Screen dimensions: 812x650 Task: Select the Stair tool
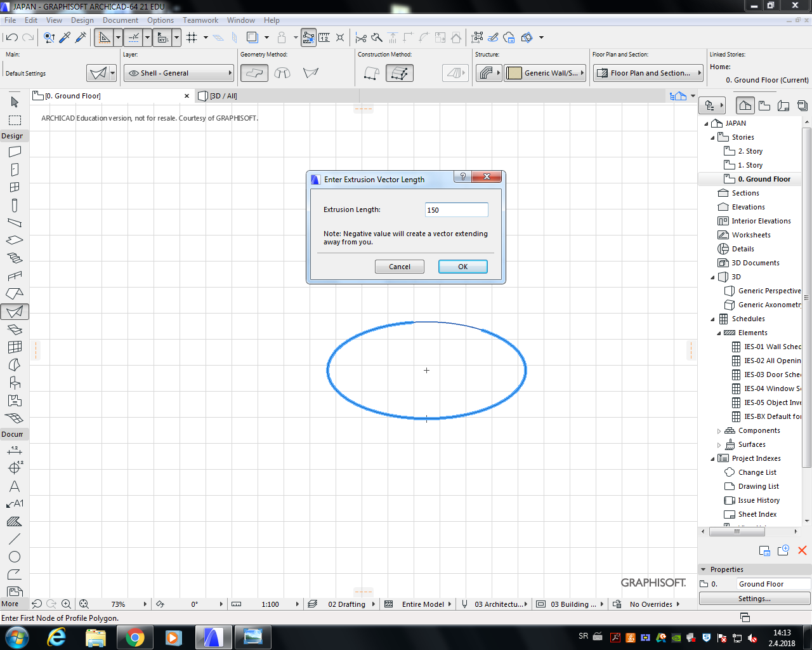tap(15, 258)
